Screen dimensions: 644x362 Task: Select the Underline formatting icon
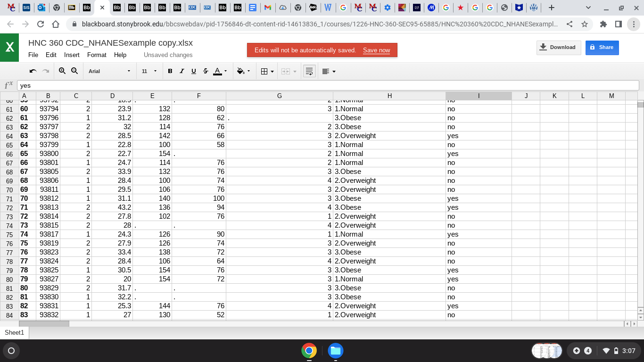[193, 71]
